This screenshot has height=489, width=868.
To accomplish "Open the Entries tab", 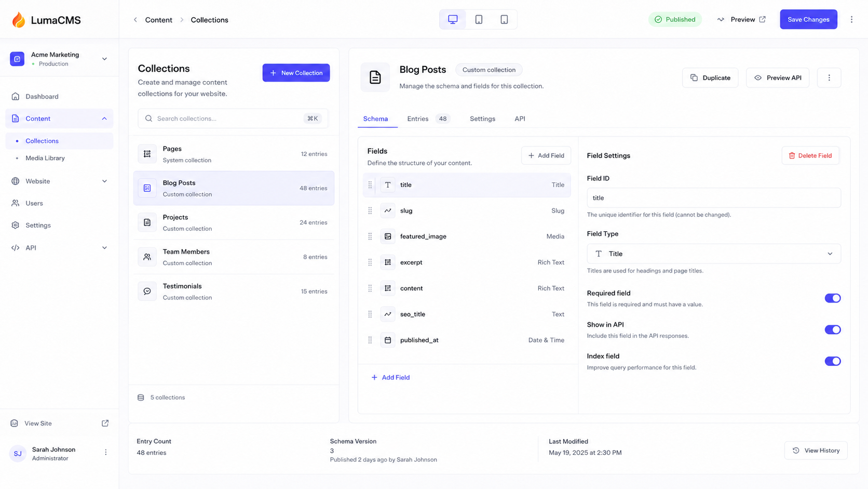I will [x=428, y=119].
